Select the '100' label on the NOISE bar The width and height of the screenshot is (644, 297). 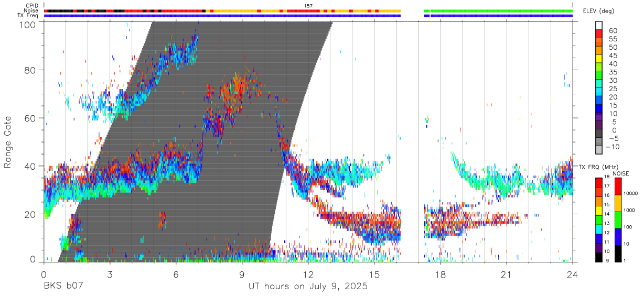click(x=628, y=226)
